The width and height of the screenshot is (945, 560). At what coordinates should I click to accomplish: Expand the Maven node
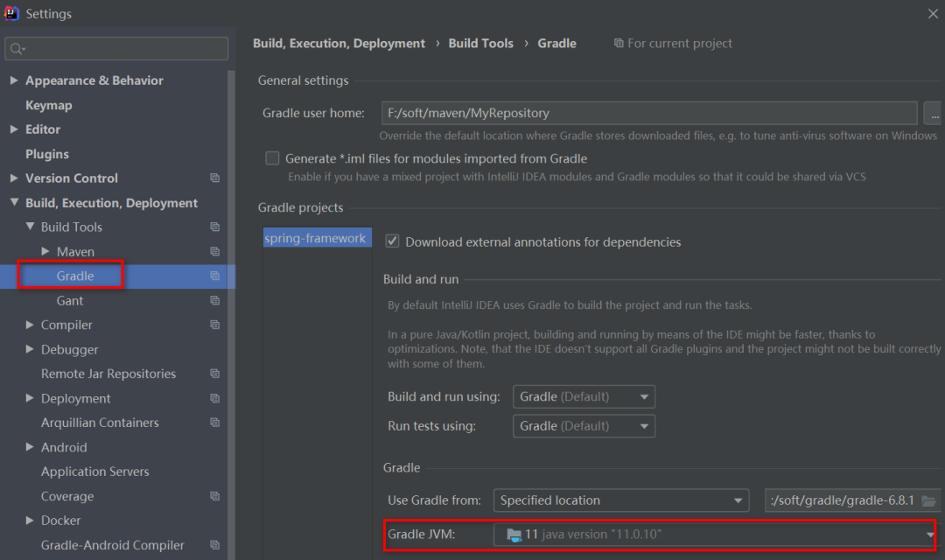[45, 251]
